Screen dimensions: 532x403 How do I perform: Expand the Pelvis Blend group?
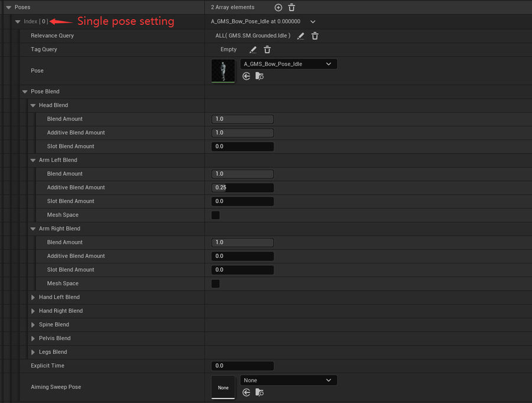(33, 338)
